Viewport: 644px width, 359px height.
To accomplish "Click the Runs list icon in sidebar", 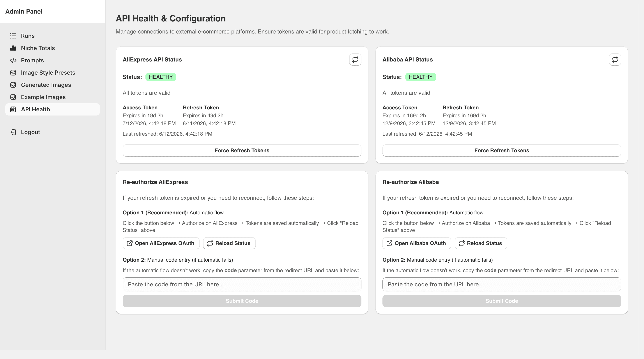I will point(13,36).
